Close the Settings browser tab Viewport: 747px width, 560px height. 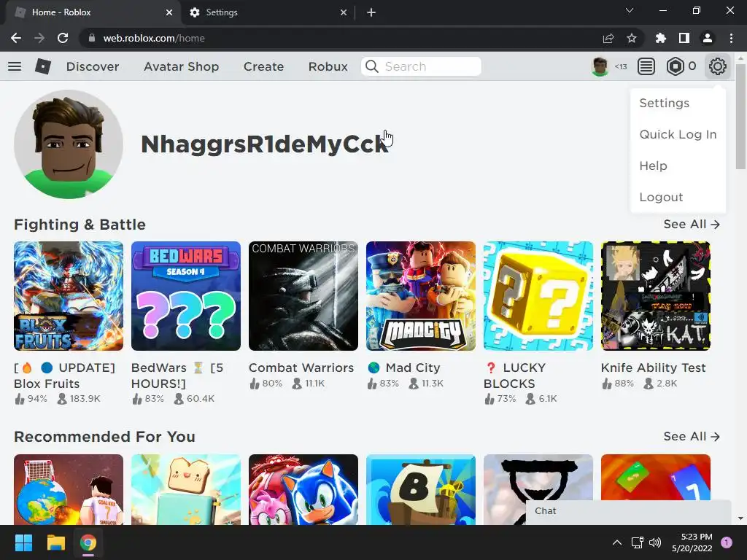pos(344,12)
